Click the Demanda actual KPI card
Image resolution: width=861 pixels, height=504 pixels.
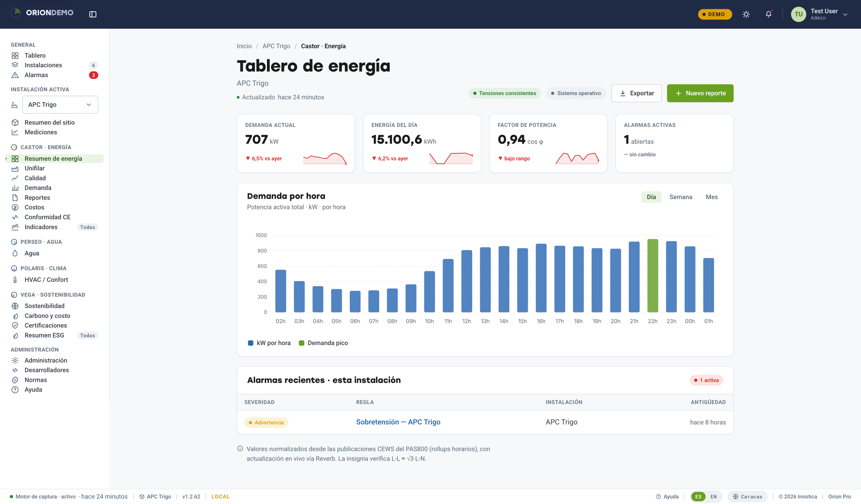(296, 143)
